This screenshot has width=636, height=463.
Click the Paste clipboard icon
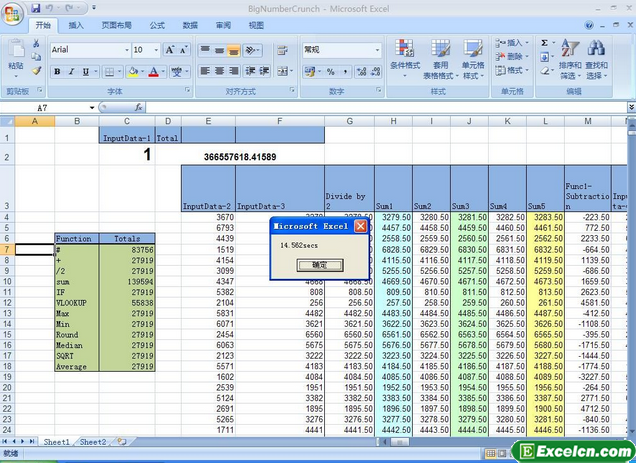(16, 50)
